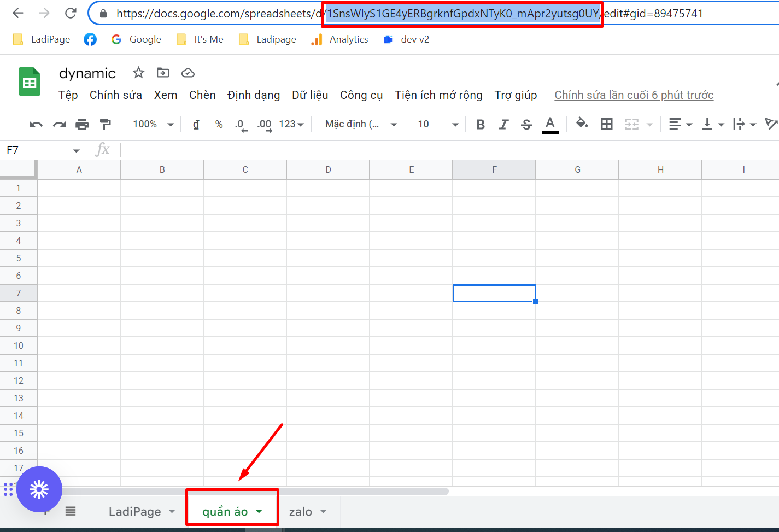
Task: Expand the zoom 100% dropdown
Action: coord(153,125)
